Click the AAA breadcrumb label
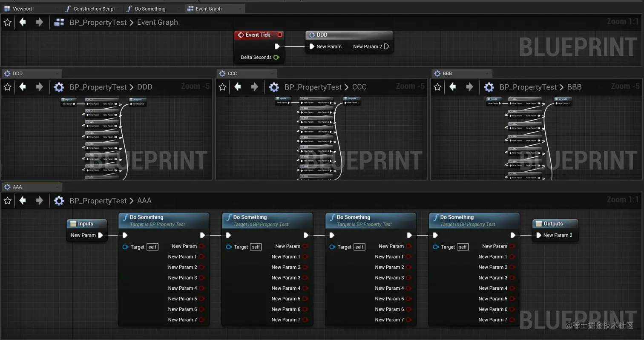 click(x=144, y=200)
